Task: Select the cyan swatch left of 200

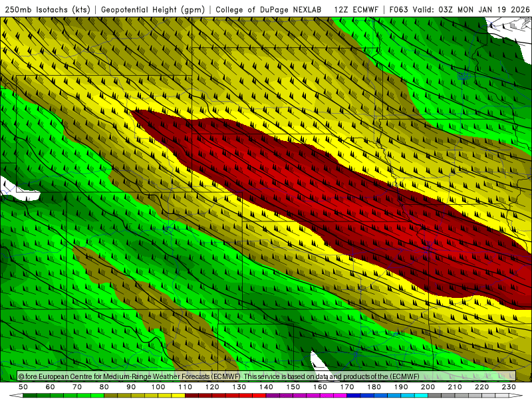Action: [421, 396]
